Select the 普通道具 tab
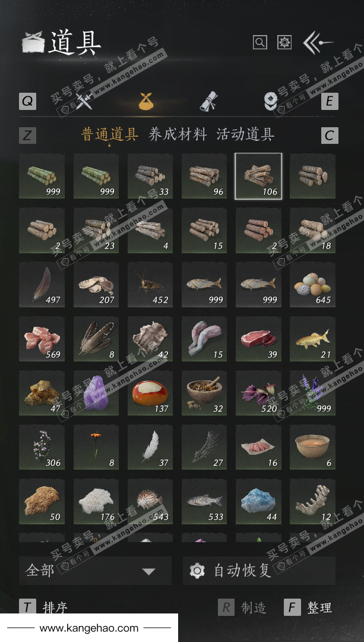This screenshot has height=642, width=364. pos(110,134)
